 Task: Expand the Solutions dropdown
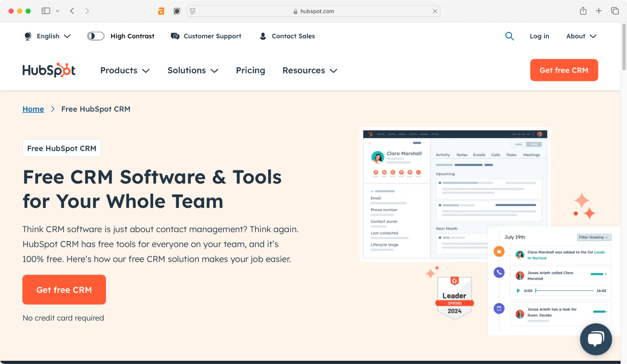(x=193, y=70)
